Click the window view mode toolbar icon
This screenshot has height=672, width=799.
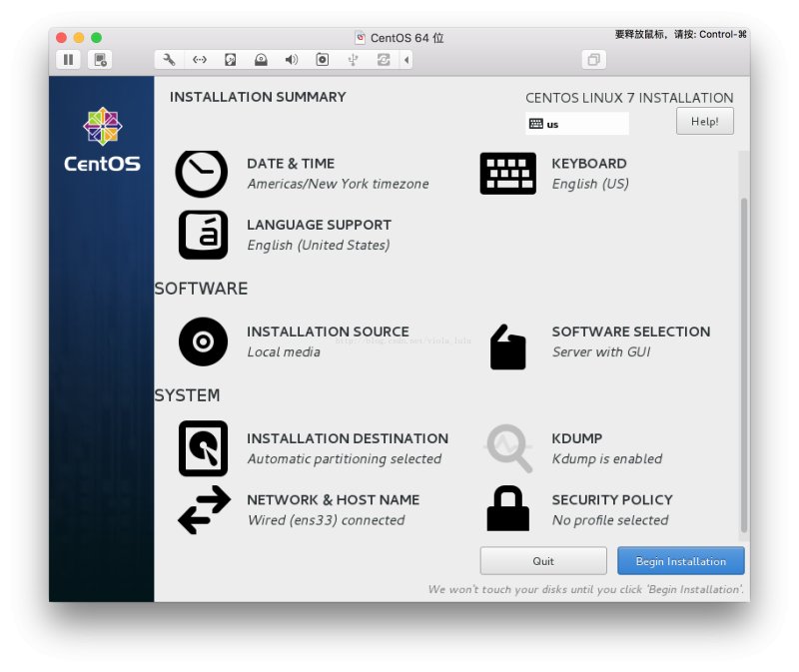(593, 60)
